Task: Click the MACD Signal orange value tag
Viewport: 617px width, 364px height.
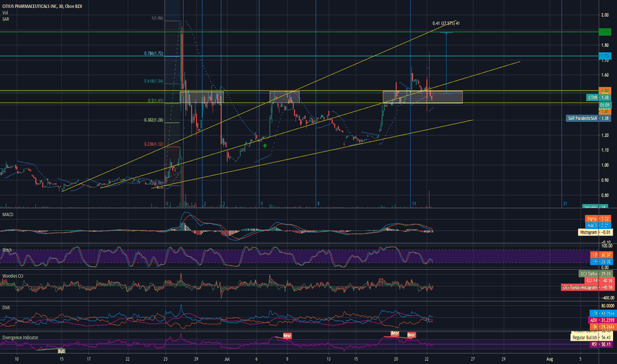Action: click(x=598, y=218)
